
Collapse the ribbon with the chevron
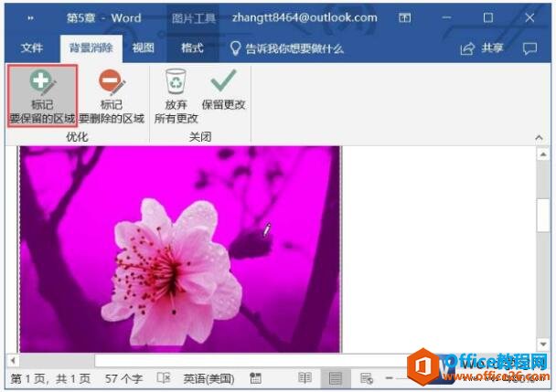pyautogui.click(x=539, y=137)
